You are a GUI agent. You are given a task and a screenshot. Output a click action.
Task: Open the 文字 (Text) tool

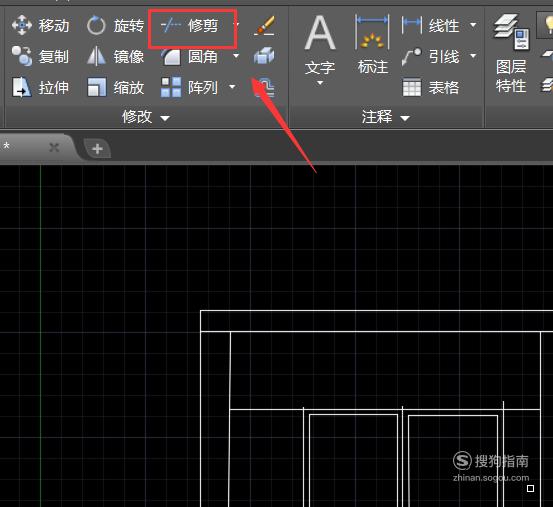pos(320,44)
